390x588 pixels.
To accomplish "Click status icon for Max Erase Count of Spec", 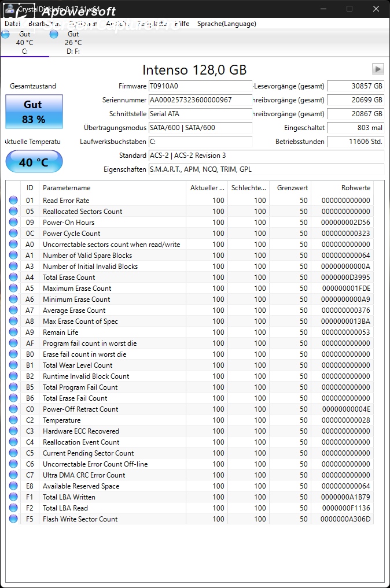I will (13, 321).
